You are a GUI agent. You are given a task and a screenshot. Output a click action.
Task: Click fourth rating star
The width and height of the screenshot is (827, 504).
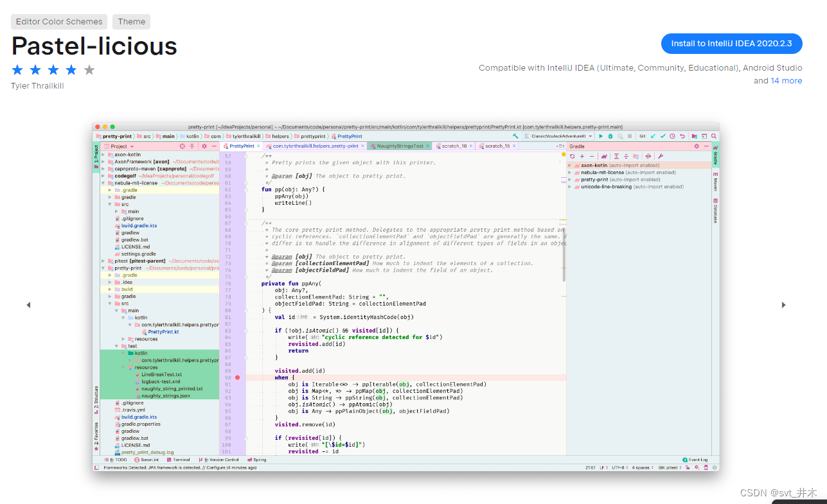[71, 70]
